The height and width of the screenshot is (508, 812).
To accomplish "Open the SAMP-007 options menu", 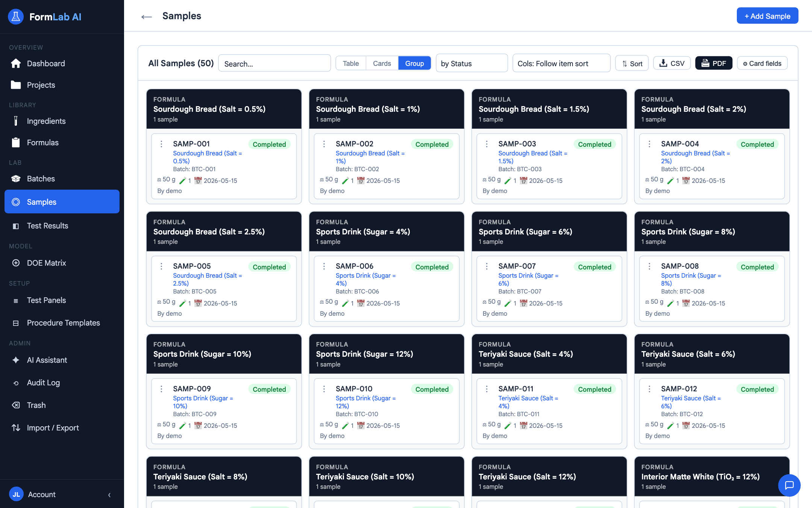I will coord(487,266).
